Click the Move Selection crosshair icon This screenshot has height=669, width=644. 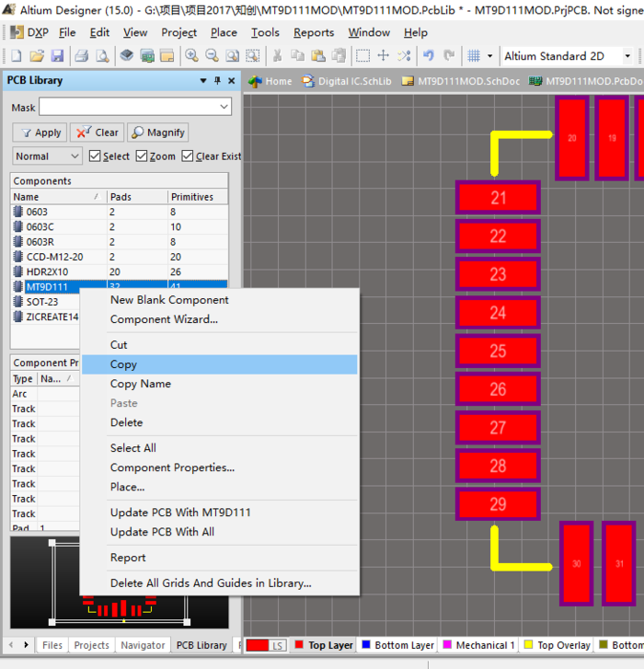point(383,56)
